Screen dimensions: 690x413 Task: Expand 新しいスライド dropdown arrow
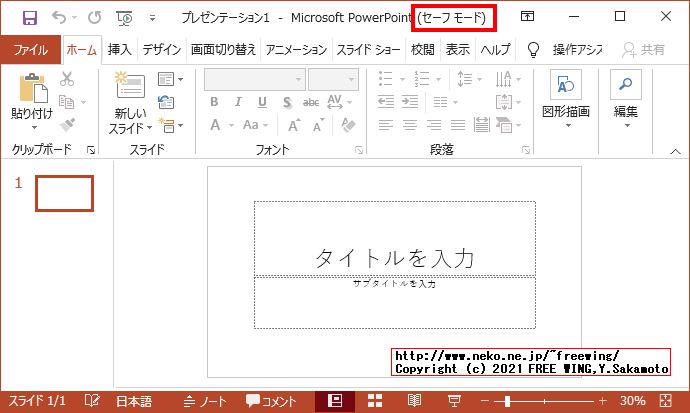(150, 128)
